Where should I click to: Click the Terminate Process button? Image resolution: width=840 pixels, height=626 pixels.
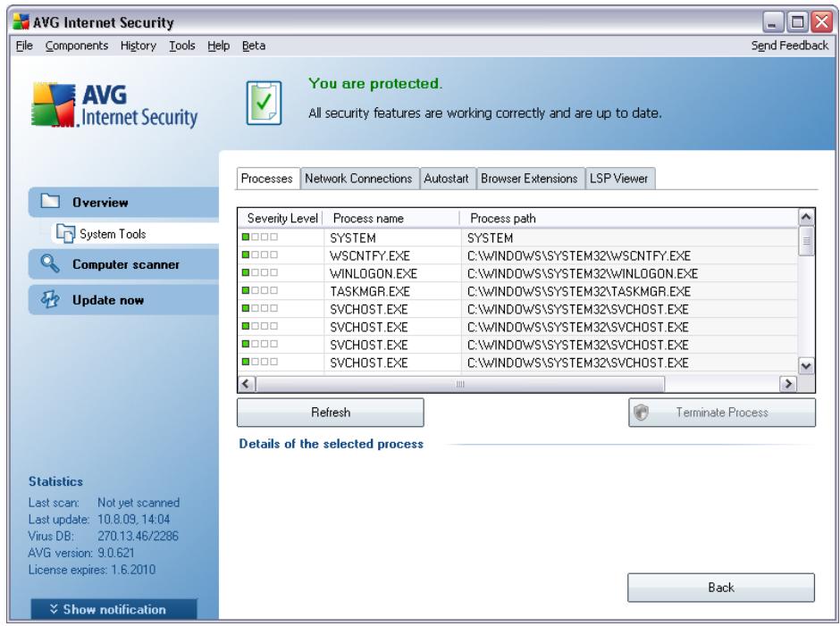722,413
